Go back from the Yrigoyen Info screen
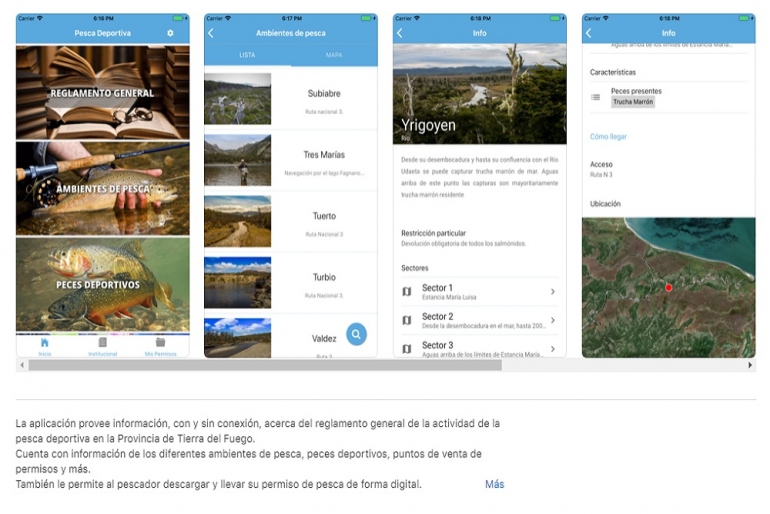 [x=400, y=33]
